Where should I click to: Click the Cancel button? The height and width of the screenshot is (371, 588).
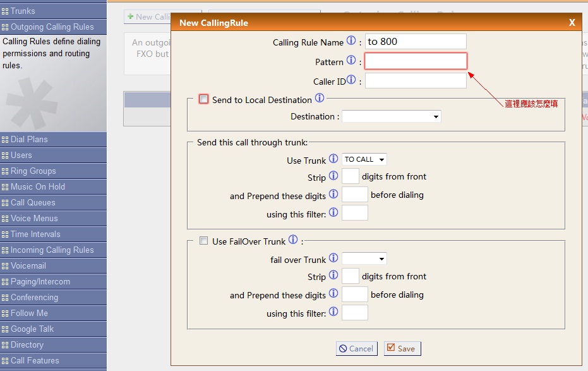357,348
